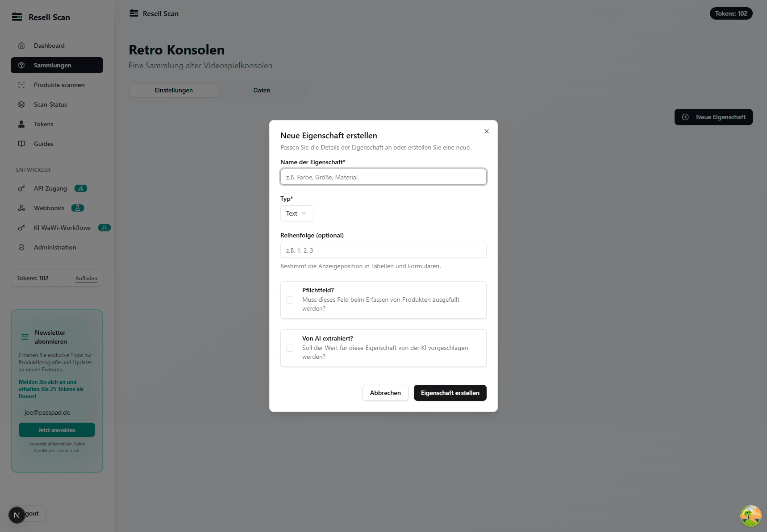Click the API Zugang key icon
The width and height of the screenshot is (767, 532).
[21, 188]
